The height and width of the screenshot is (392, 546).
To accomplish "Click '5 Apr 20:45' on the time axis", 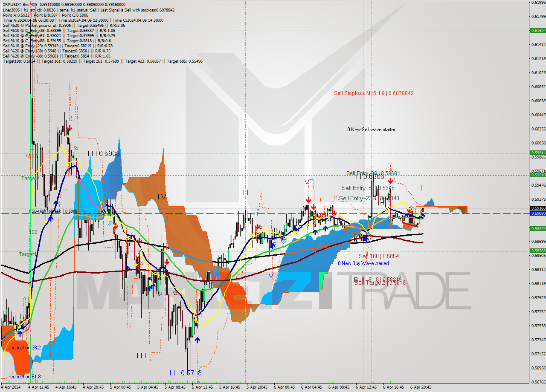I will click(x=257, y=388).
